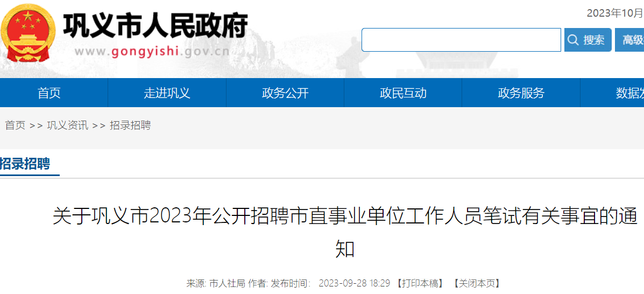
Task: Click the magnifier icon in search button
Action: 573,40
